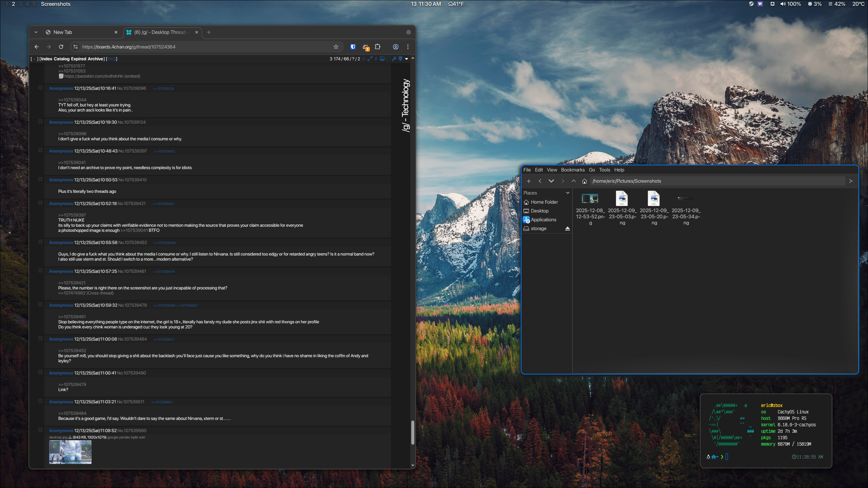Image resolution: width=868 pixels, height=488 pixels.
Task: Eject the storage drive
Action: point(567,228)
